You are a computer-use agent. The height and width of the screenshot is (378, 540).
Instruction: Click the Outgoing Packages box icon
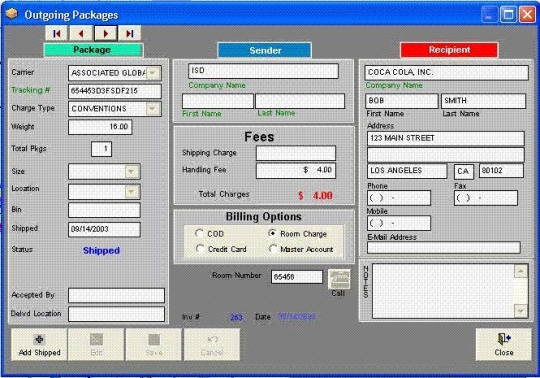point(11,14)
